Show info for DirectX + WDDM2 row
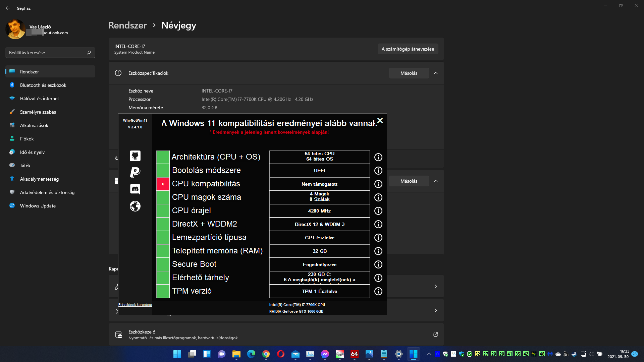The image size is (644, 362). click(x=378, y=224)
